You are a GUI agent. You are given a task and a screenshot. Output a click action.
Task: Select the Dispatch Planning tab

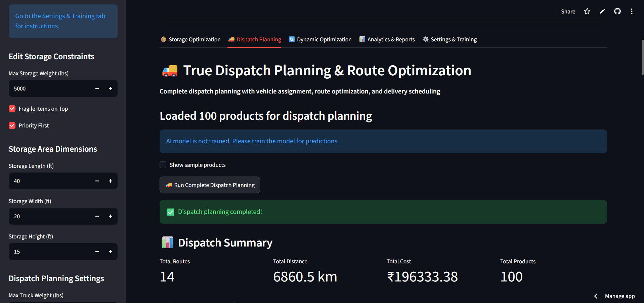coord(254,39)
